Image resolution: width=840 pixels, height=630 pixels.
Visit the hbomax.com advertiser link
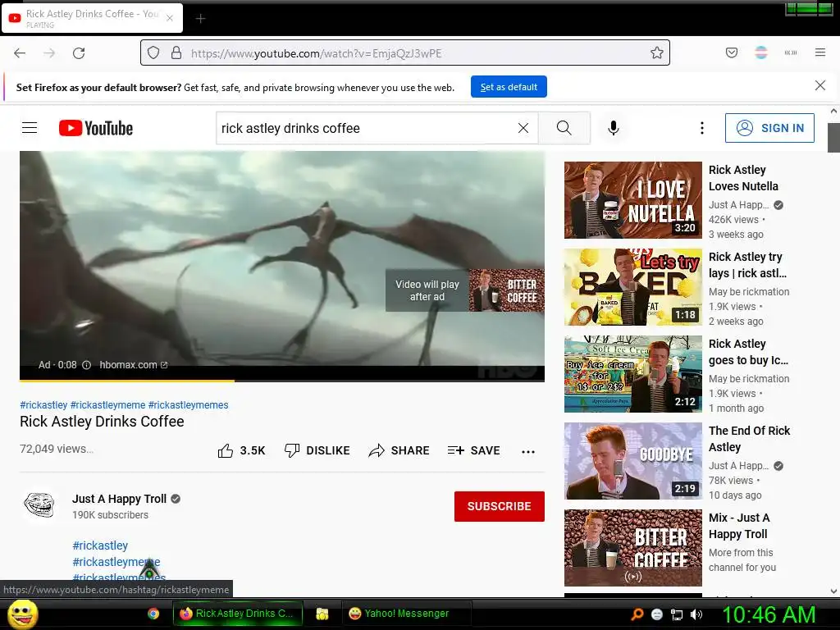pyautogui.click(x=134, y=365)
